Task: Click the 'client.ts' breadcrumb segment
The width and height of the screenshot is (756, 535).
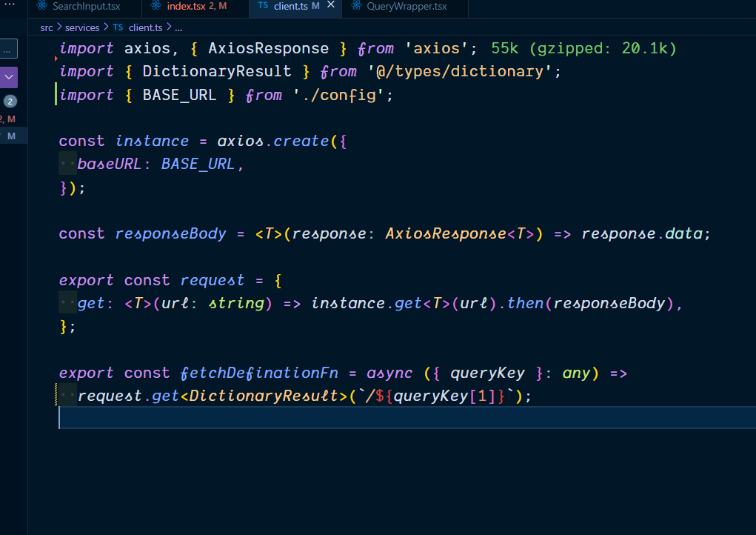Action: pos(145,28)
